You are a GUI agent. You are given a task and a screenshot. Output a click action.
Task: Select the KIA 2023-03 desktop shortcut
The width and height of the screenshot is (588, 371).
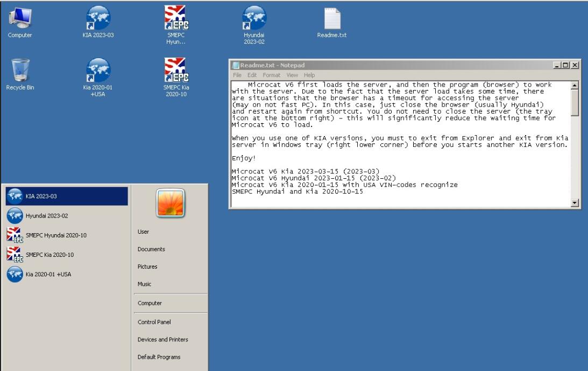pyautogui.click(x=98, y=23)
